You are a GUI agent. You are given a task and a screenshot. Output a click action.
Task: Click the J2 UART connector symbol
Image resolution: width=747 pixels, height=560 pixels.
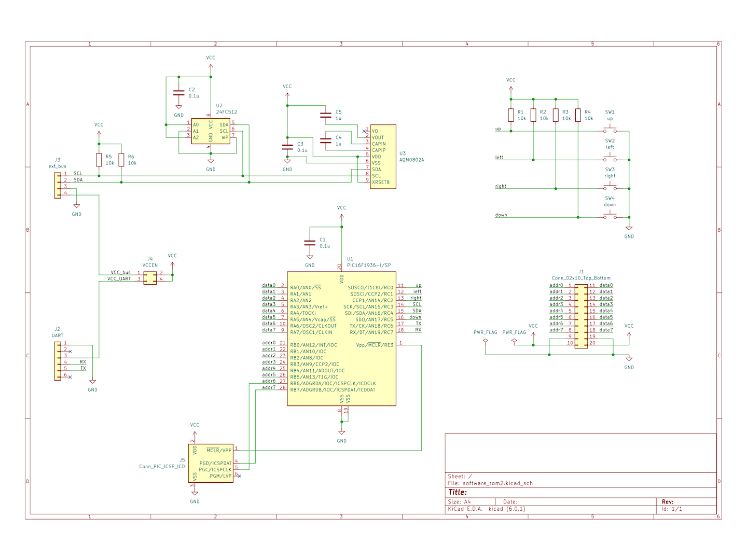[58, 361]
